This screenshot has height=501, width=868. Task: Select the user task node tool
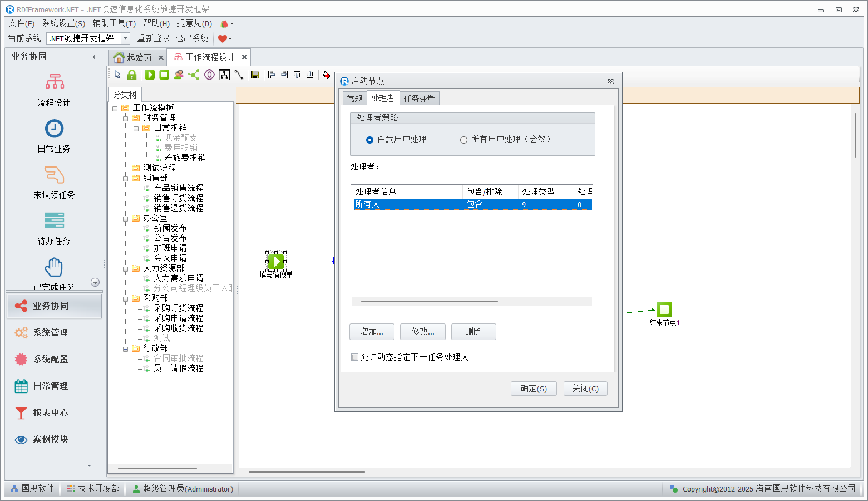[179, 75]
